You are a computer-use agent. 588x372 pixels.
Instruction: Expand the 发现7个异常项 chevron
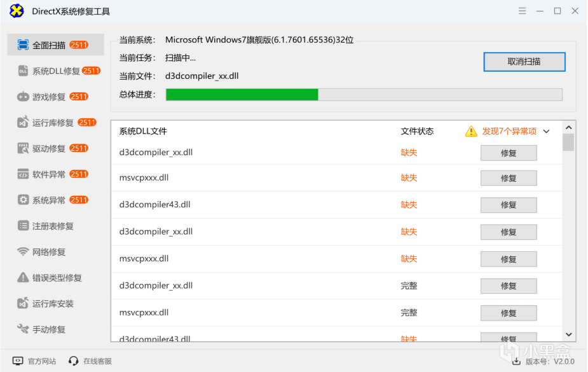tap(547, 132)
